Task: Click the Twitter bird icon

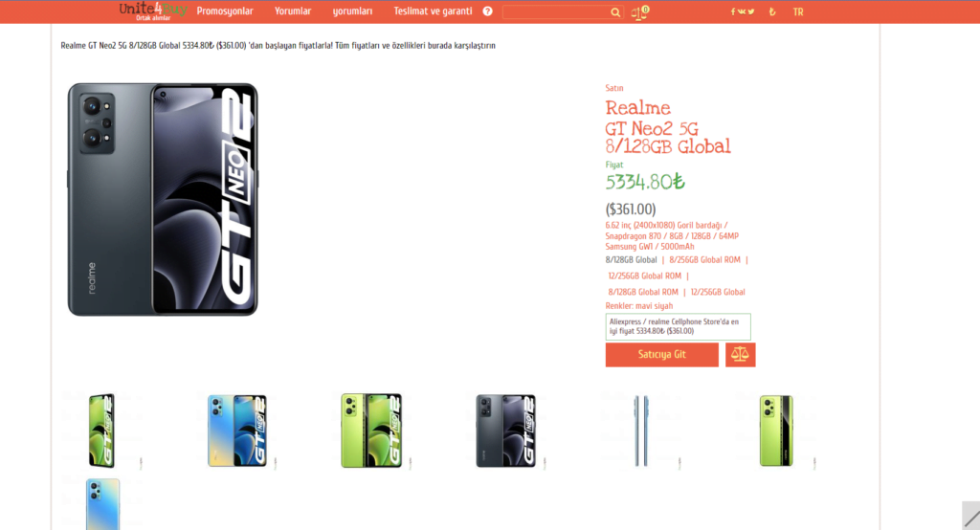Action: [750, 11]
